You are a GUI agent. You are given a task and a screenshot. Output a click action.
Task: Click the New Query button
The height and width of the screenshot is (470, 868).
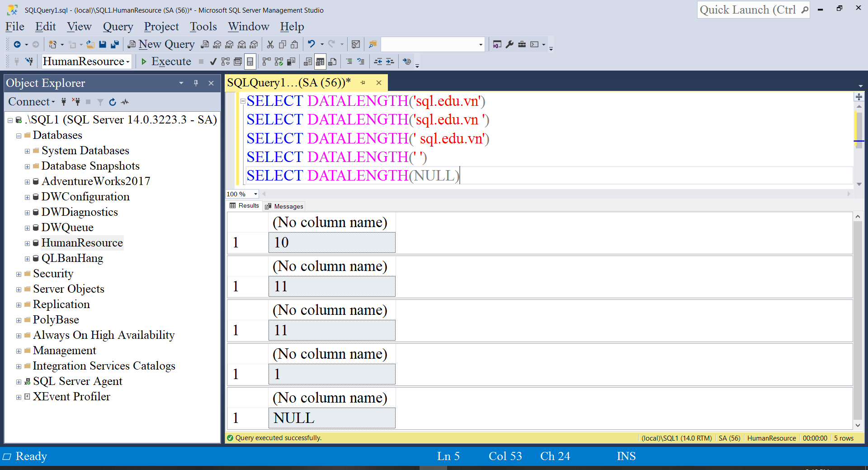(161, 44)
